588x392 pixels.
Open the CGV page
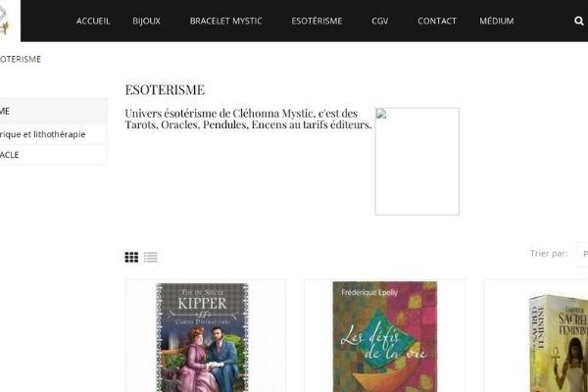(x=380, y=21)
